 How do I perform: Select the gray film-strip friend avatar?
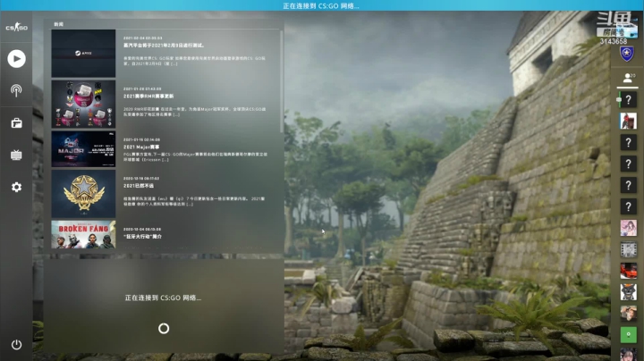(629, 249)
